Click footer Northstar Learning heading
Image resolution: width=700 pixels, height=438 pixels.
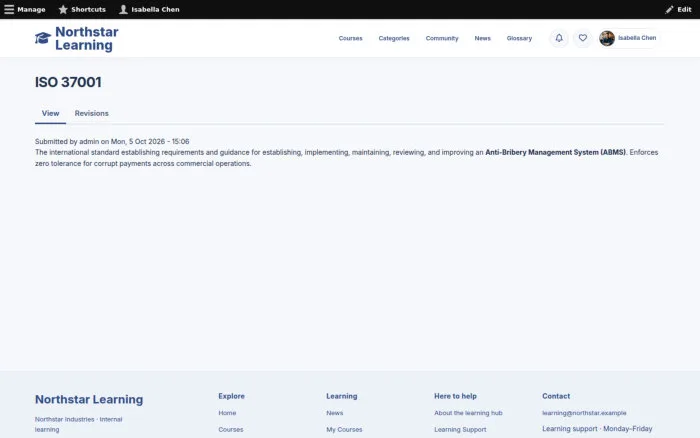(89, 399)
